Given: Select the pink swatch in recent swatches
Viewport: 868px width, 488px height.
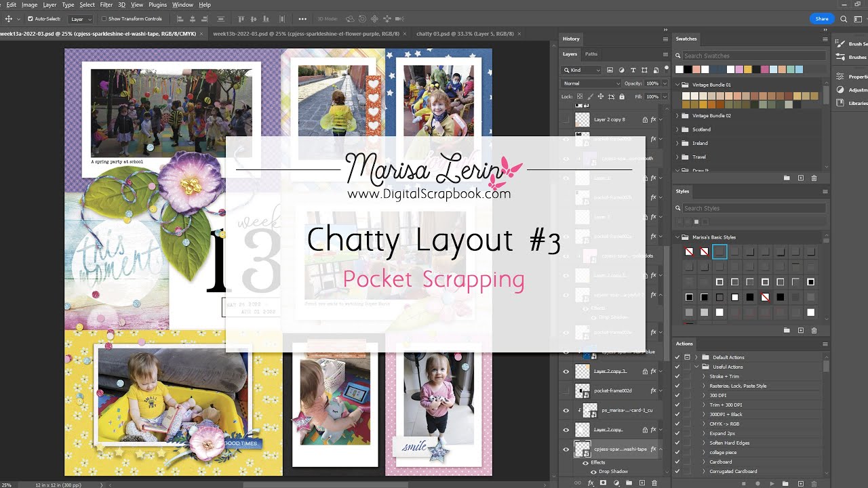Looking at the screenshot, I should point(766,69).
